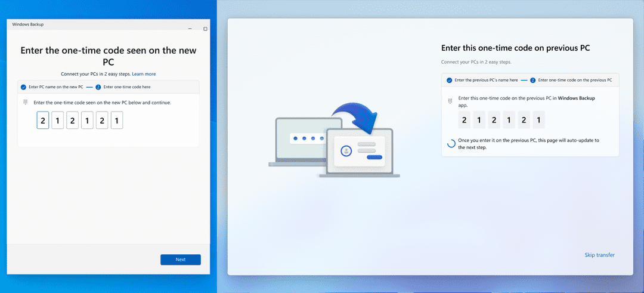Click the completed step checkmark in Windows Backup
This screenshot has height=293, width=644.
(x=23, y=87)
